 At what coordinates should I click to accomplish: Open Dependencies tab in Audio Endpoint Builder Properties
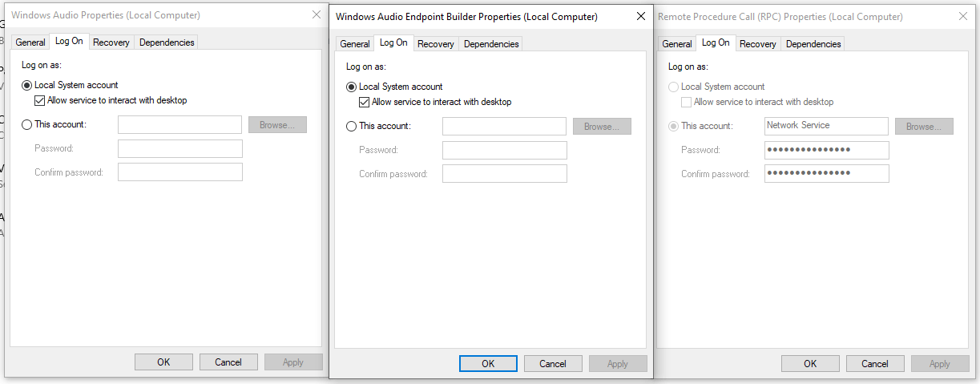coord(491,44)
